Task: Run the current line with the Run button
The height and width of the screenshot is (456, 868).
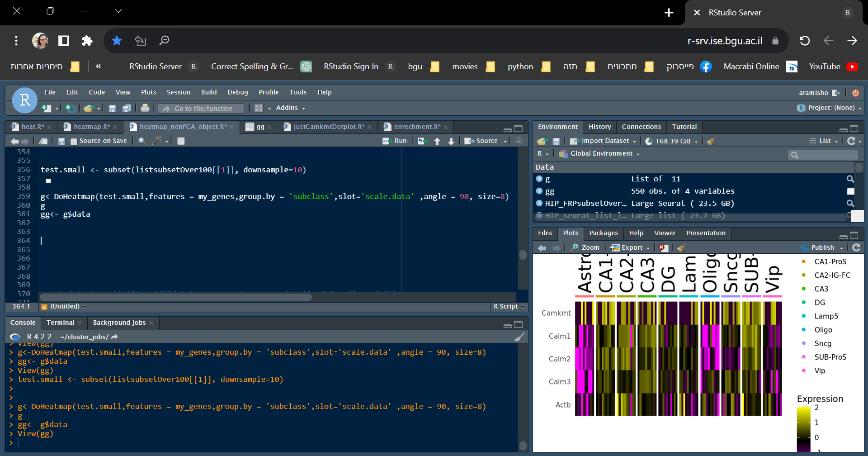Action: [395, 141]
